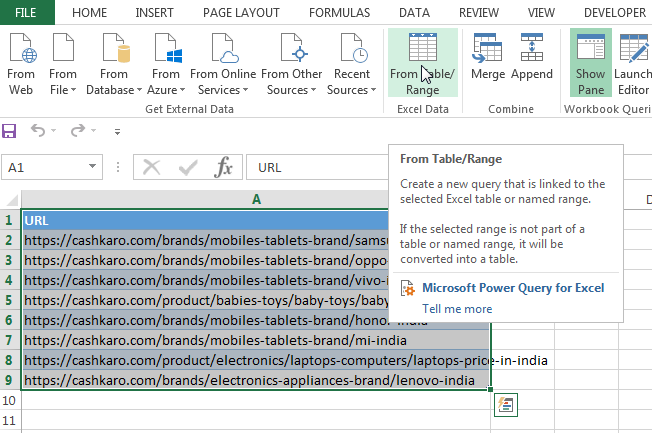
Task: Click the formula bar containing URL
Action: tap(318, 167)
